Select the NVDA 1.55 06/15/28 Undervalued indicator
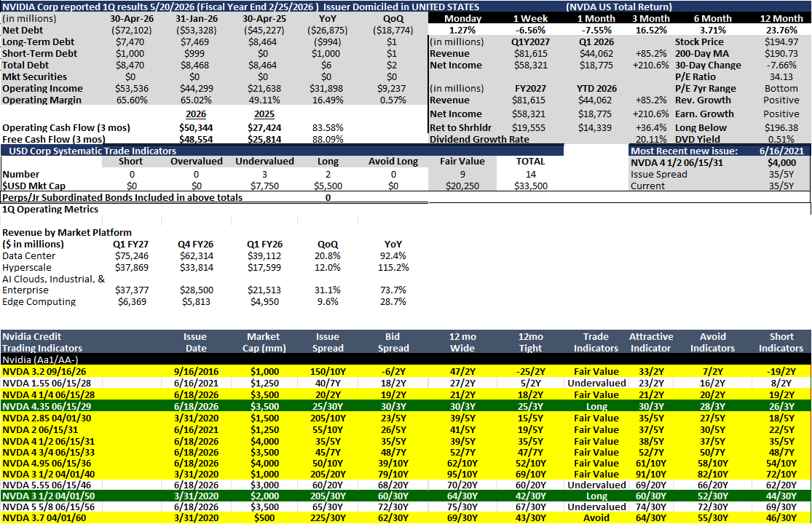Screen dimensions: 812x524 [x=596, y=384]
